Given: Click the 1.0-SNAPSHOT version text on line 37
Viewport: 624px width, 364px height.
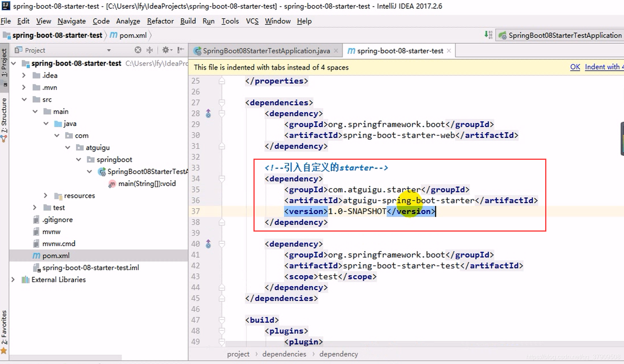Looking at the screenshot, I should (357, 211).
